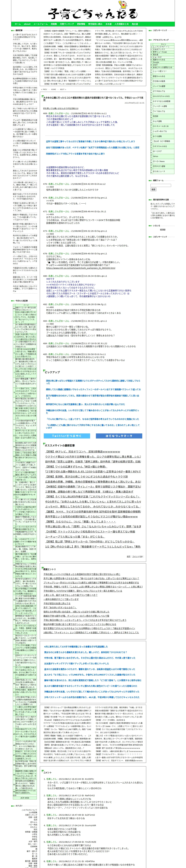Open the Google access ranking entry
Viewport: 186px width, 868px height.
(156, 62)
